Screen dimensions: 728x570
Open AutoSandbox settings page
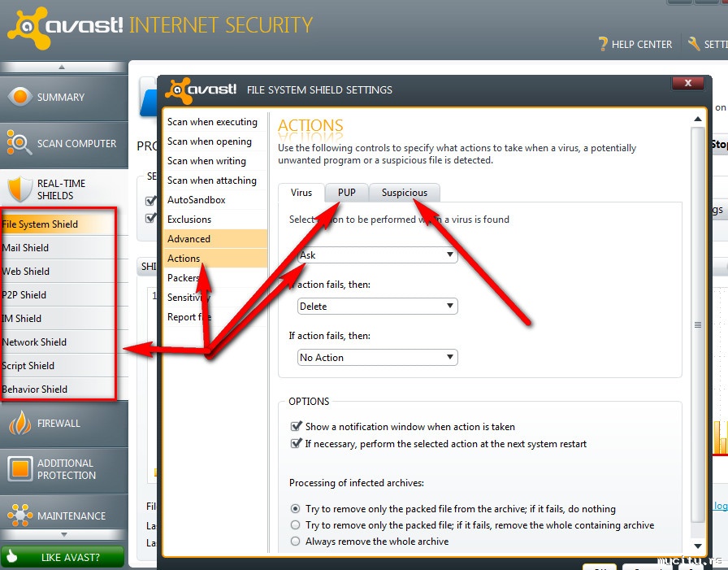(215, 200)
